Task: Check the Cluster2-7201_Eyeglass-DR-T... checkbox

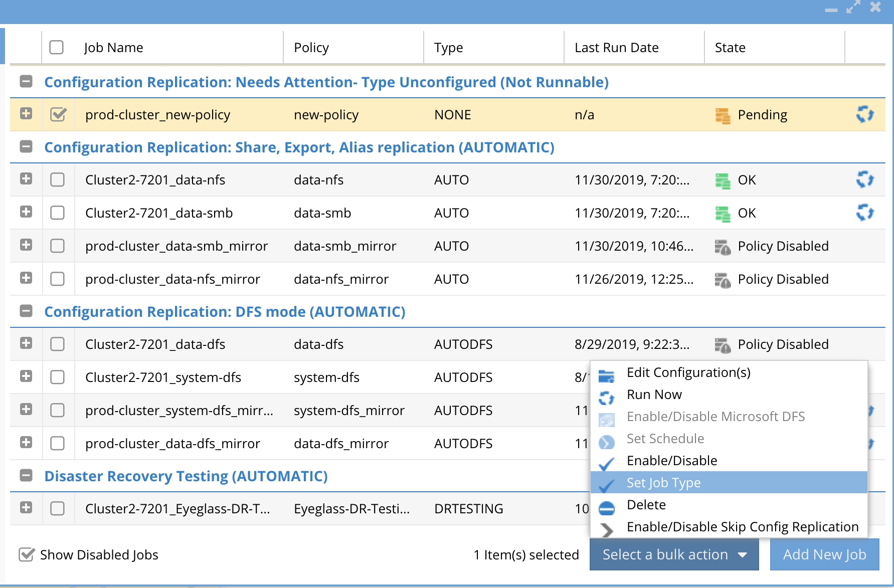Action: click(x=58, y=508)
